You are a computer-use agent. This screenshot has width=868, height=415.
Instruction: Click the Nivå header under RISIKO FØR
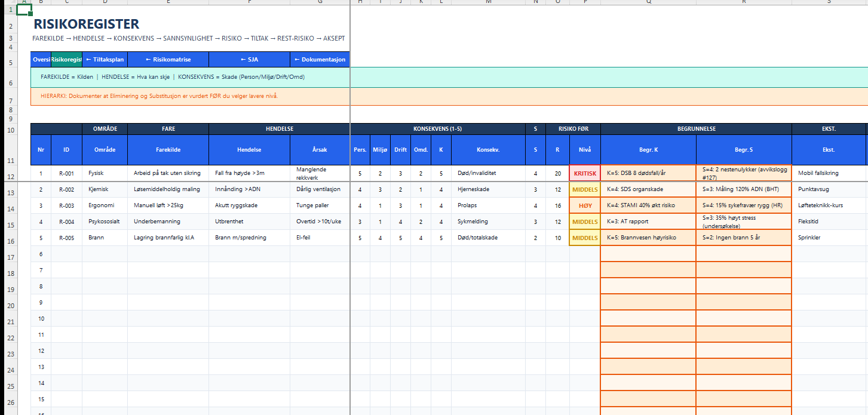(x=585, y=150)
